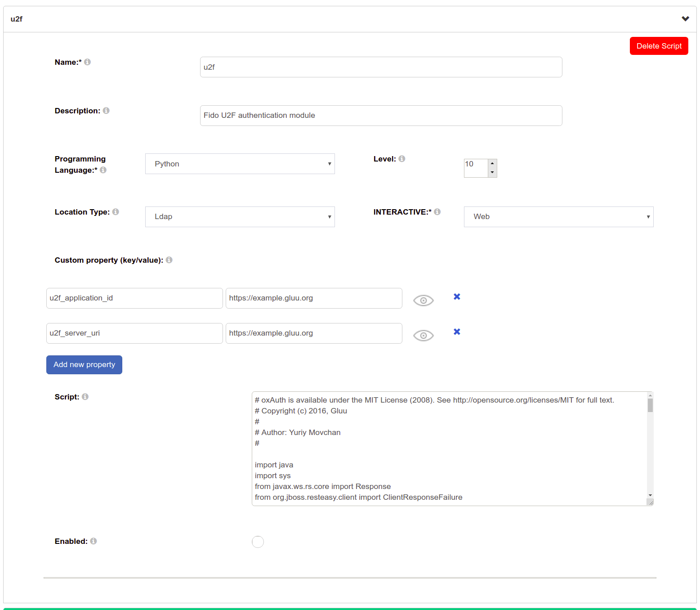Increase Level value with up arrow
This screenshot has width=700, height=610.
click(x=492, y=163)
